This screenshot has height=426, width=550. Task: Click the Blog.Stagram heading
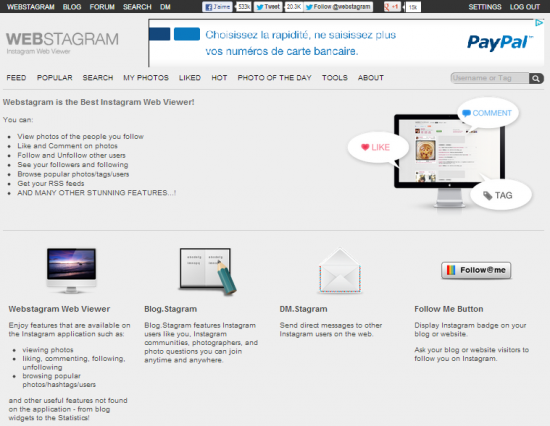[170, 309]
